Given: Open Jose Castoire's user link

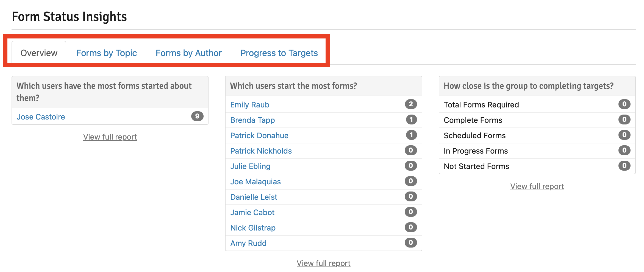Looking at the screenshot, I should tap(41, 117).
